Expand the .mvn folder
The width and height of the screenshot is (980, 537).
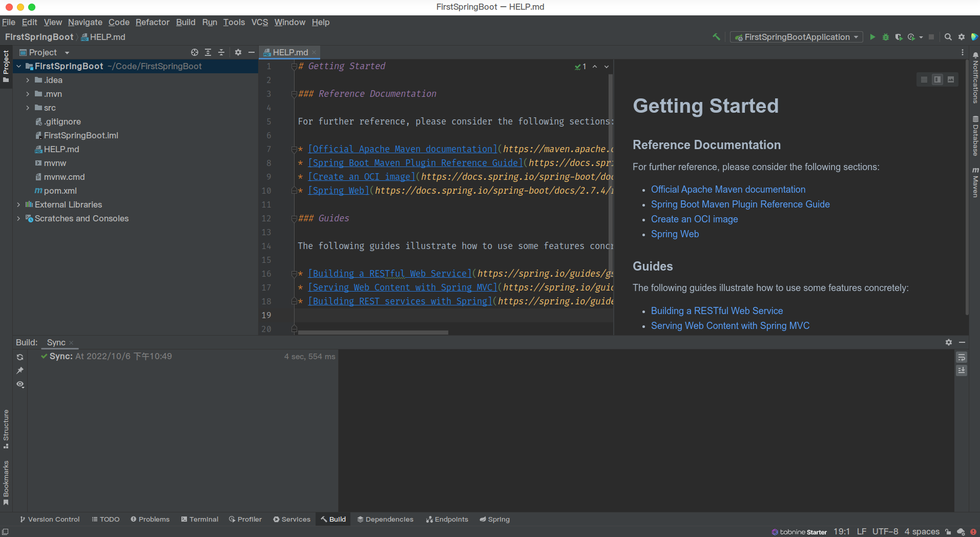(x=28, y=94)
